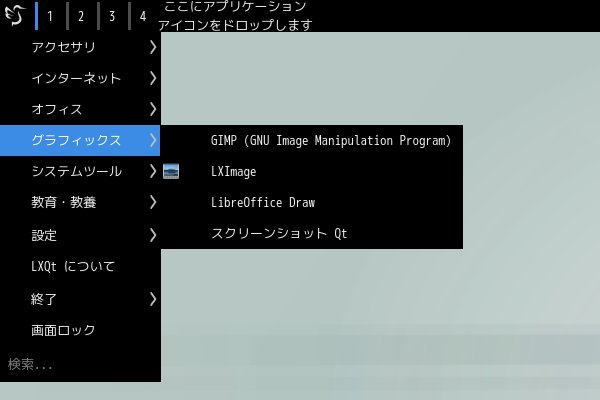Open the アクセサリ menu category
Screen dimensions: 600x400
click(x=80, y=47)
